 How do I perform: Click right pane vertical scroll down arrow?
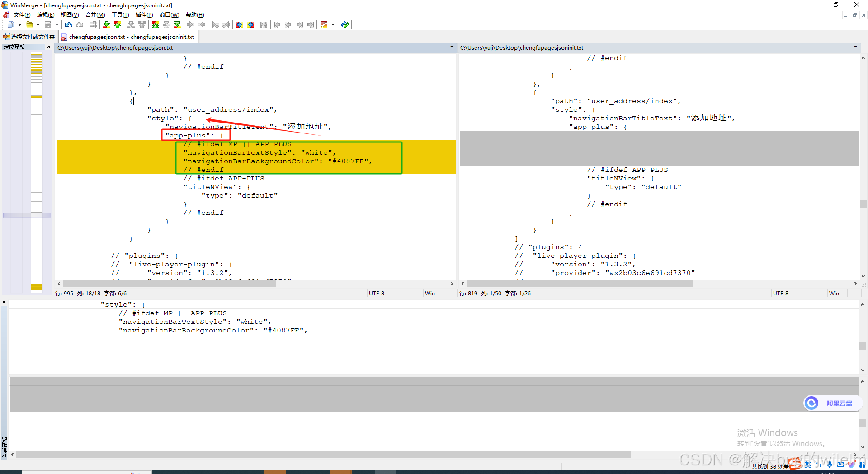[863, 276]
